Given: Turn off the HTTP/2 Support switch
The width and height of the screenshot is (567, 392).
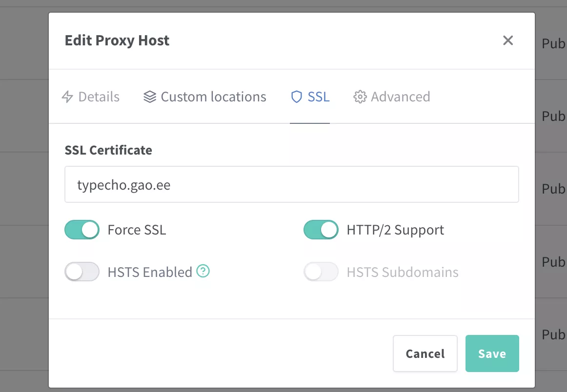Looking at the screenshot, I should click(x=321, y=230).
